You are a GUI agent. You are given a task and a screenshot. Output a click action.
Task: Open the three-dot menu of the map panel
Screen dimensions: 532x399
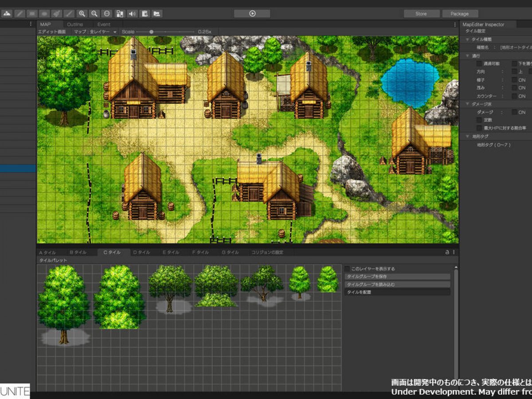(x=454, y=24)
